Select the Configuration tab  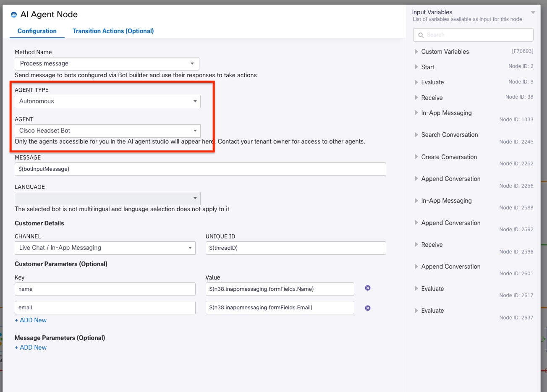[x=37, y=31]
